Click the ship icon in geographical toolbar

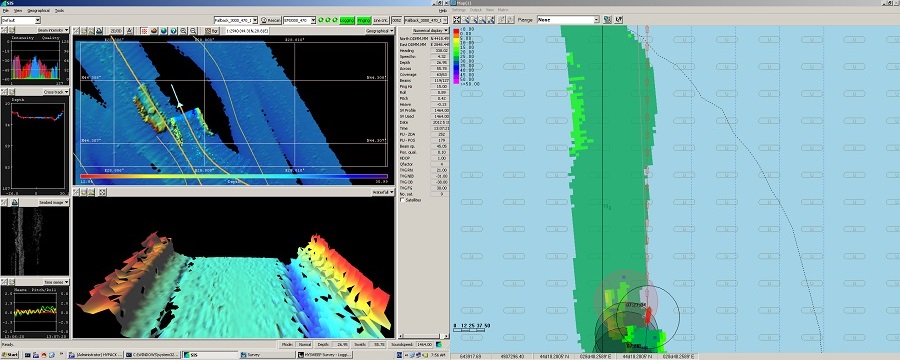coord(154,30)
